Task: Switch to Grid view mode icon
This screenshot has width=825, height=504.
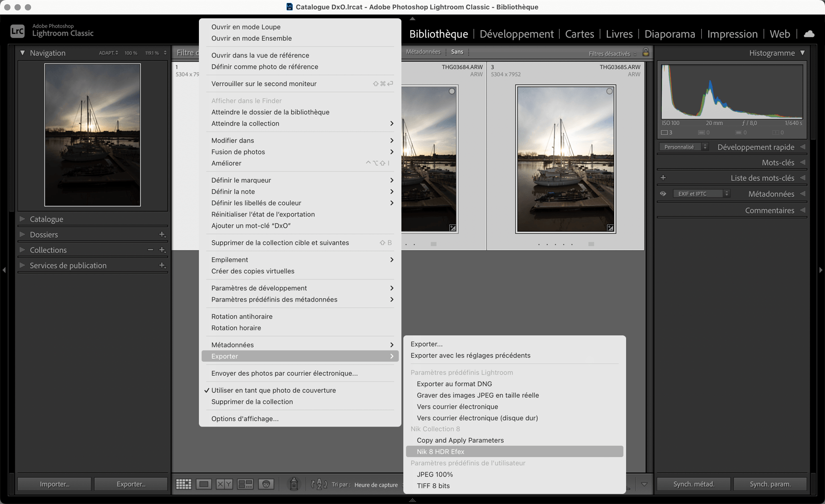Action: pos(184,484)
